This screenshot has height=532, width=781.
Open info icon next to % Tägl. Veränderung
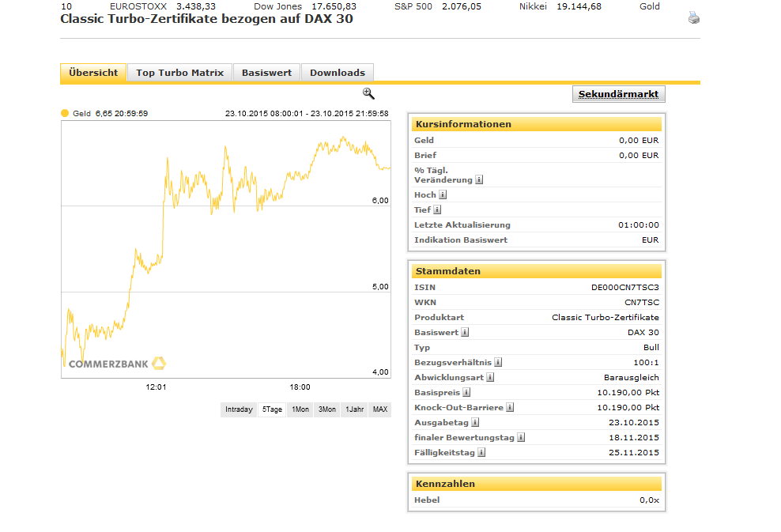(479, 179)
